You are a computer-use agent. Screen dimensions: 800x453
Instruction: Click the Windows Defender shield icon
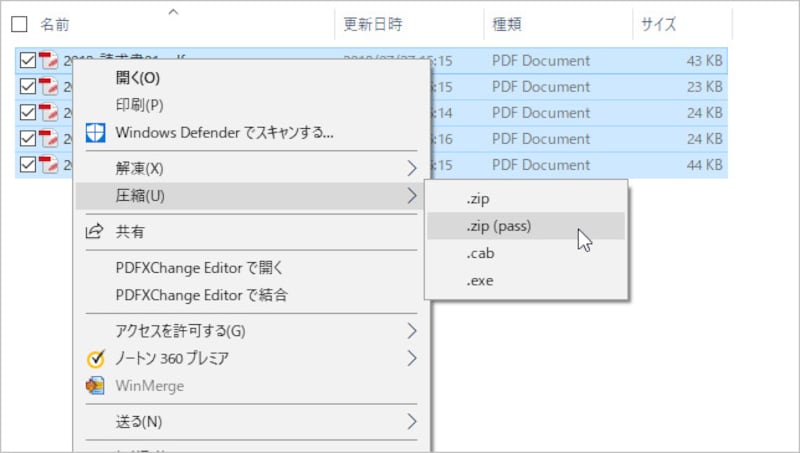pyautogui.click(x=95, y=132)
